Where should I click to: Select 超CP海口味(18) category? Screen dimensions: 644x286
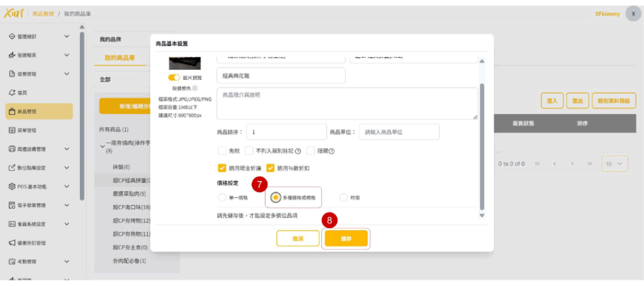[131, 207]
